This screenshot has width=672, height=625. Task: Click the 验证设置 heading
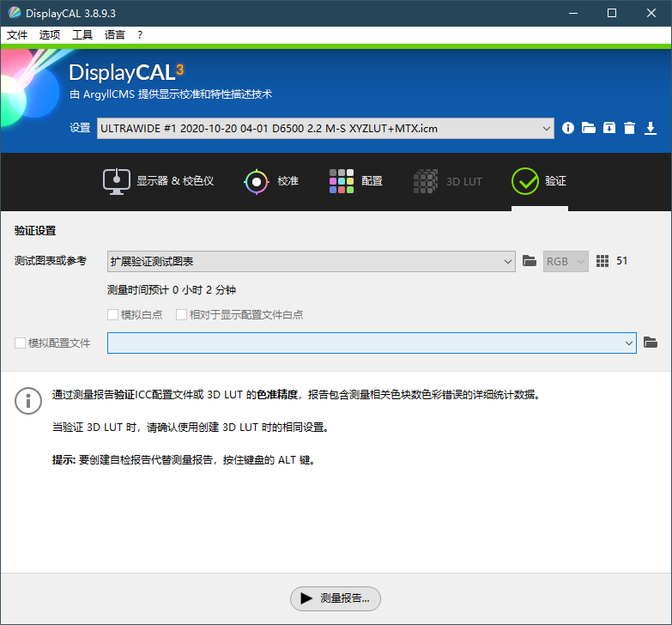click(35, 231)
